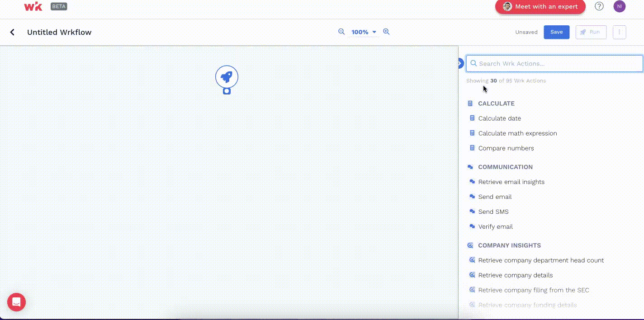The image size is (644, 320).
Task: Select Calculate math expression action
Action: pos(517,133)
